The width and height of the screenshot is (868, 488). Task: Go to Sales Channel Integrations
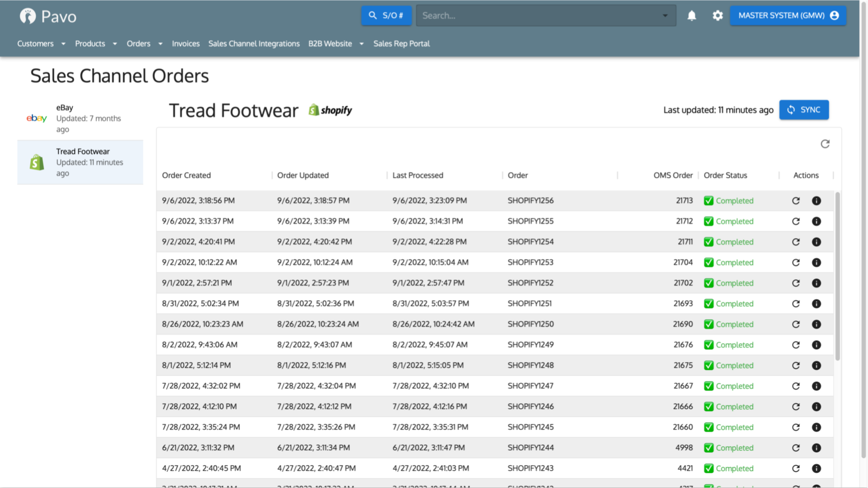tap(254, 43)
